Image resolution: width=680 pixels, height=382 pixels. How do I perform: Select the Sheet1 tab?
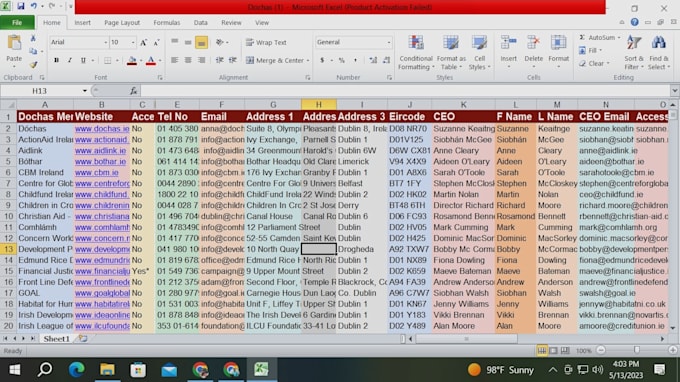[x=56, y=339]
